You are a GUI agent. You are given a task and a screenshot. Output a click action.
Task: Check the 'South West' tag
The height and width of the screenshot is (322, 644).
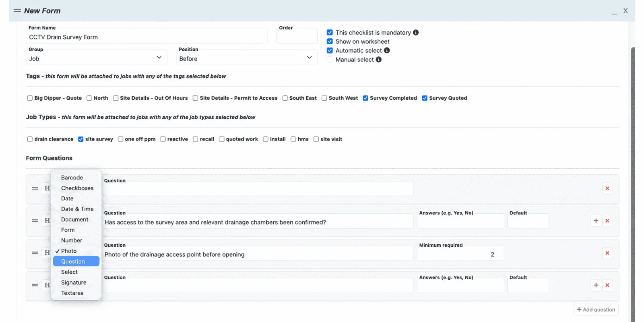tap(324, 98)
